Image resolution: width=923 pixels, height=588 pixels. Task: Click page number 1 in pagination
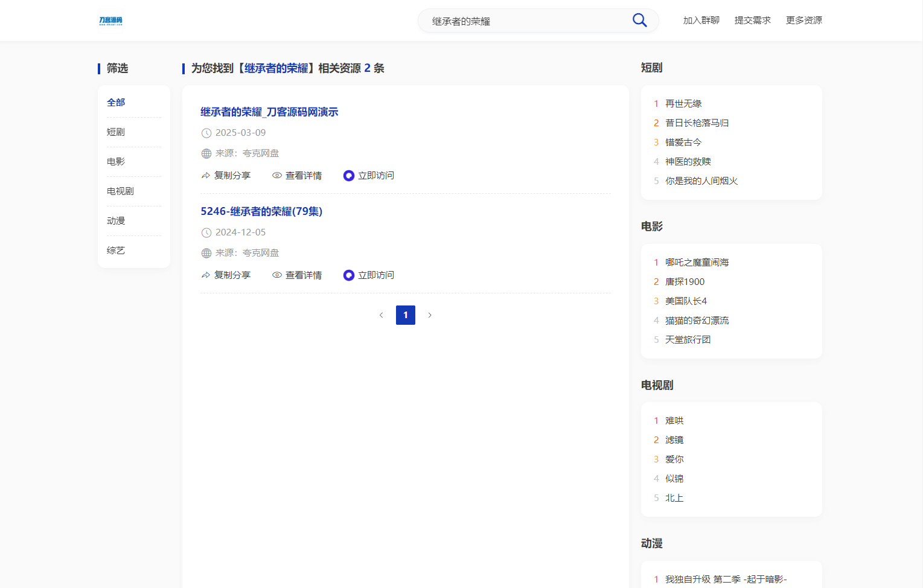(405, 315)
